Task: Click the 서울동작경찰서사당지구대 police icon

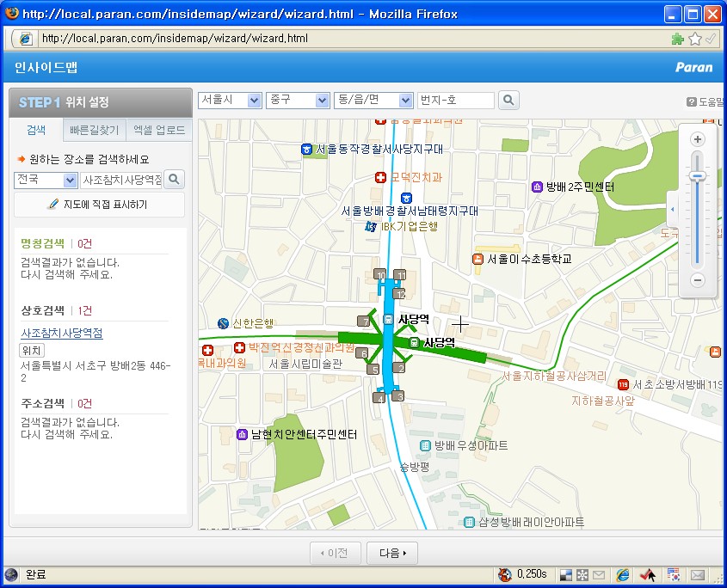Action: [306, 150]
